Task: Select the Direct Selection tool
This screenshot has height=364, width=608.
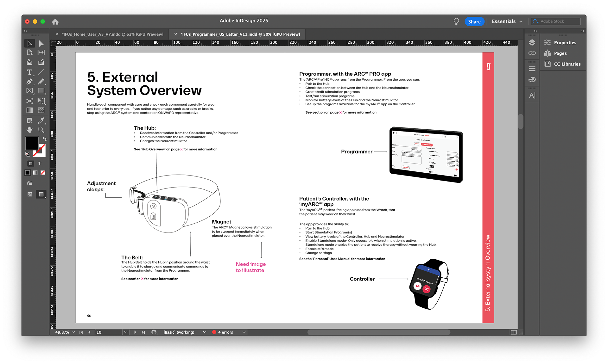Action: pos(41,43)
